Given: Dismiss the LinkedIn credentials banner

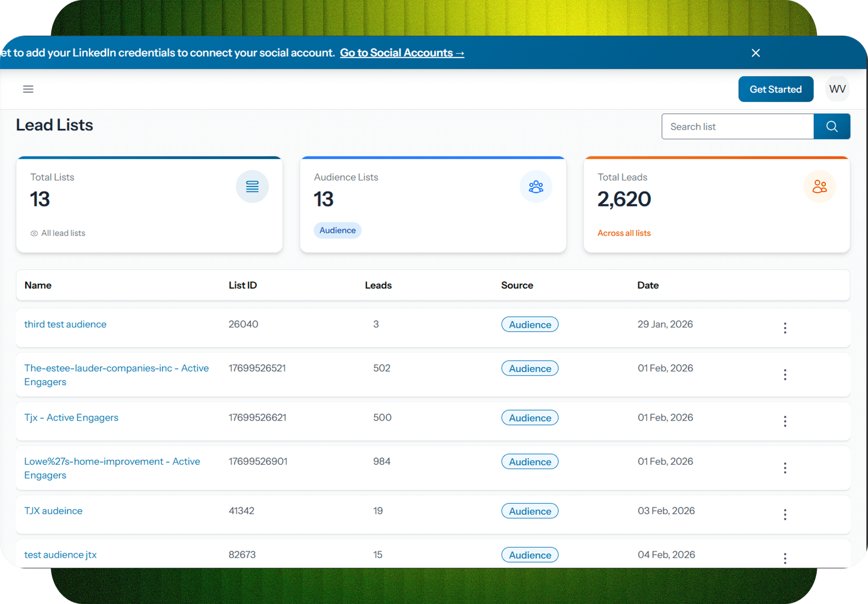Looking at the screenshot, I should (x=755, y=53).
